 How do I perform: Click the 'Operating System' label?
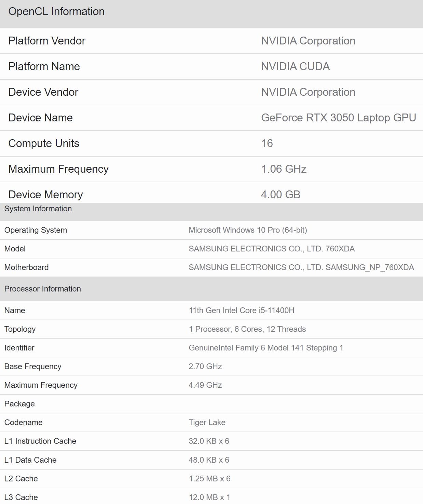pyautogui.click(x=36, y=230)
